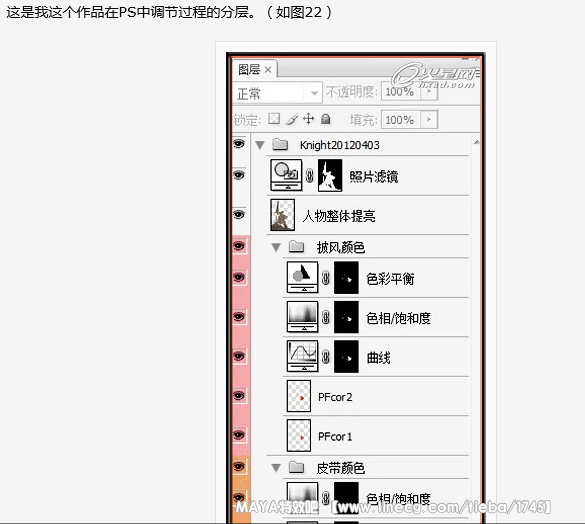The height and width of the screenshot is (524, 585).
Task: Hide the 照片滤镜 layer
Action: pos(239,175)
